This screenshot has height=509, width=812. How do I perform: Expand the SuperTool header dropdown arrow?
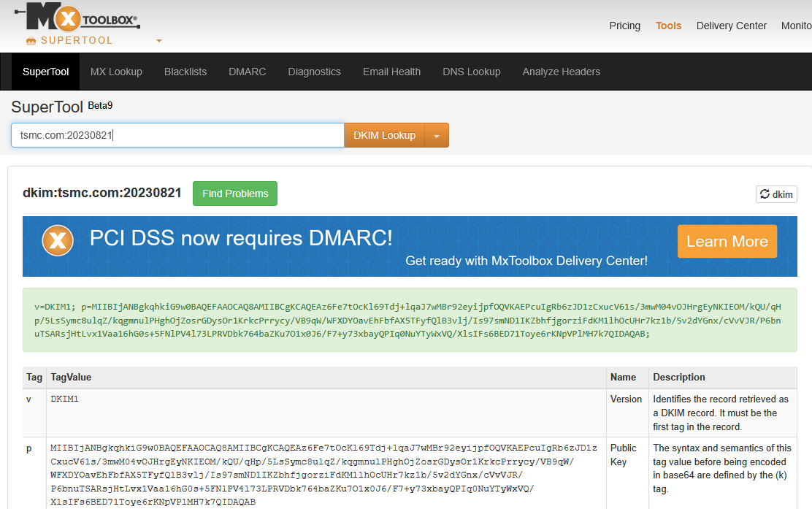click(x=159, y=41)
